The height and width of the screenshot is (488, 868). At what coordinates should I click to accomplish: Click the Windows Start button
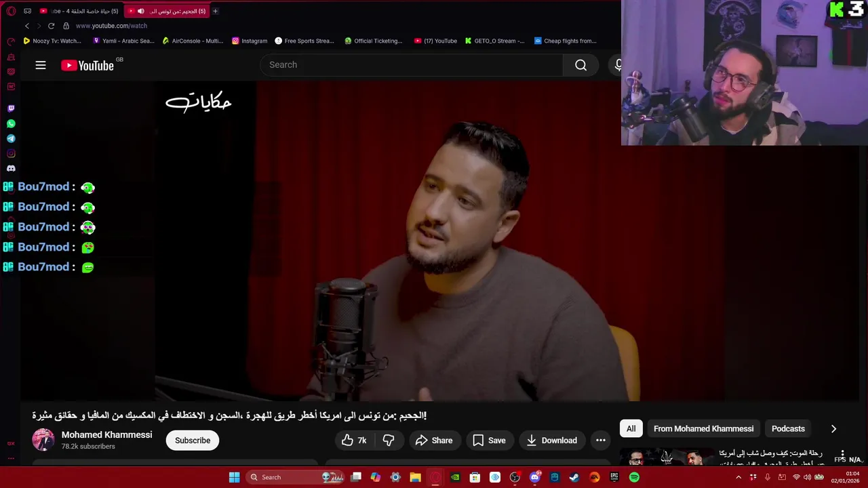pyautogui.click(x=234, y=477)
